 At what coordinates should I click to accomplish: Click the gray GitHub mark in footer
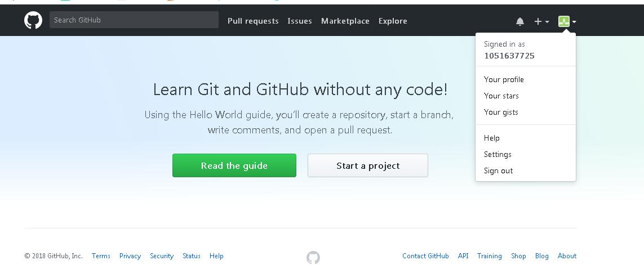tap(313, 257)
